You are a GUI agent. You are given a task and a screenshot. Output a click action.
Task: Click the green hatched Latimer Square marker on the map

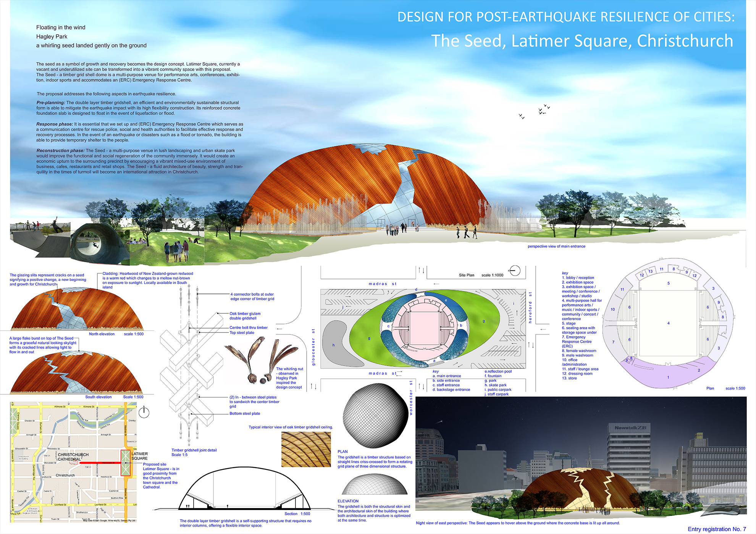click(126, 463)
